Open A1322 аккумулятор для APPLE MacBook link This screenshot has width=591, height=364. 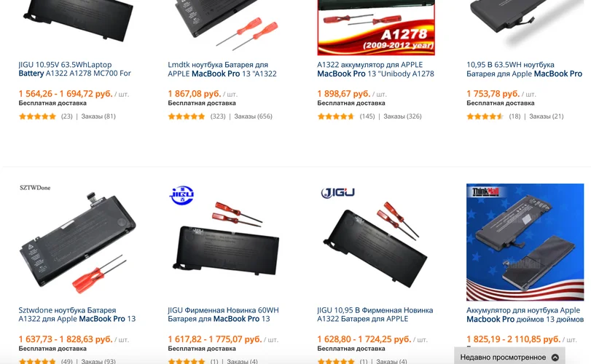tap(375, 69)
